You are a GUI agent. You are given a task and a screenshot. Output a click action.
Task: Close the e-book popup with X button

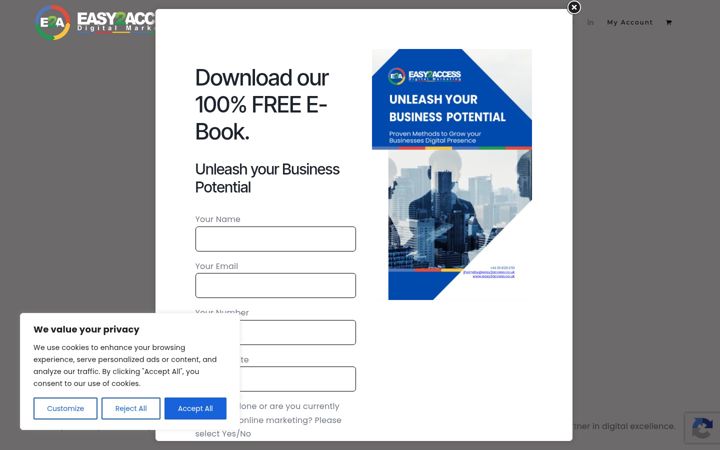tap(574, 7)
